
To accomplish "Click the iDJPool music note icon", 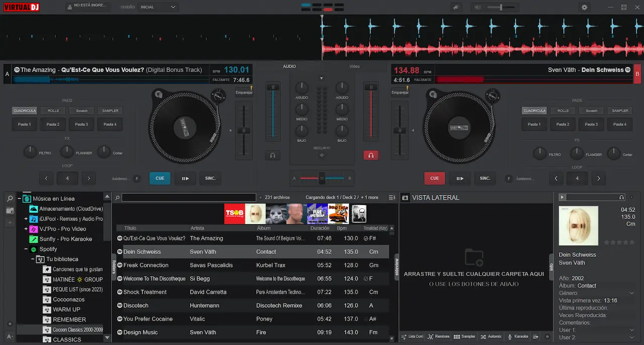I will (x=33, y=219).
